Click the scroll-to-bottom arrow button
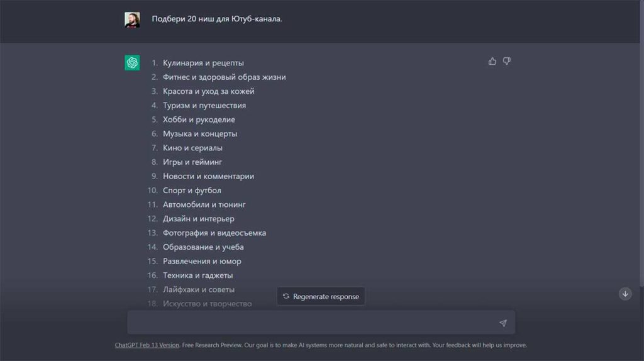Viewport: 644px width, 361px height. [625, 294]
